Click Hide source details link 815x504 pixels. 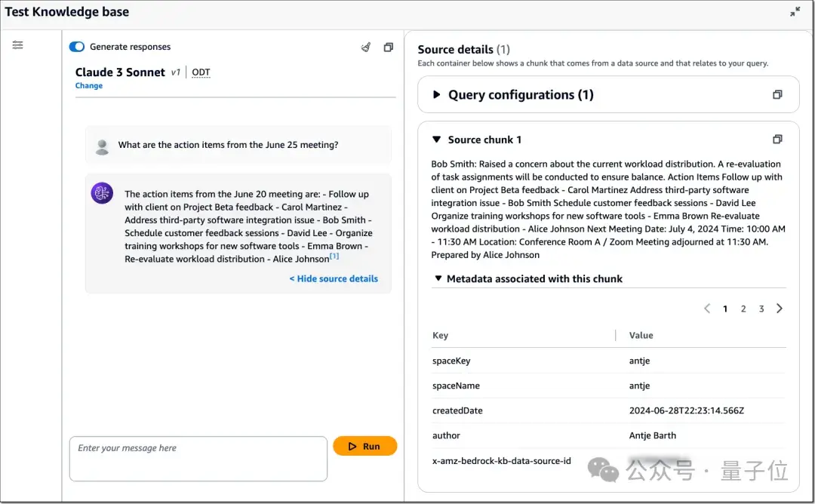coord(334,278)
